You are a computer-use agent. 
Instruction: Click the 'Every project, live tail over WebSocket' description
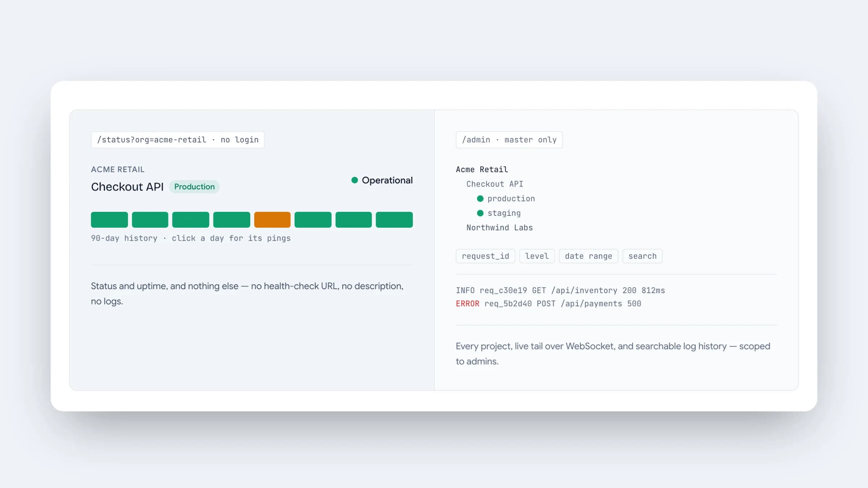[613, 354]
